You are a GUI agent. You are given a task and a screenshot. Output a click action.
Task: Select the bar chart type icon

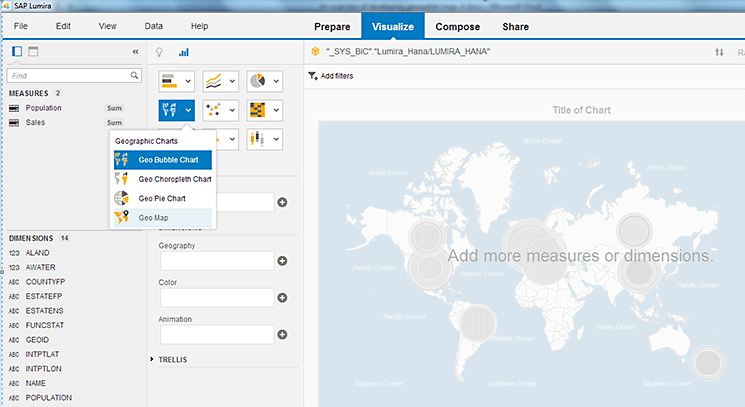click(x=170, y=81)
